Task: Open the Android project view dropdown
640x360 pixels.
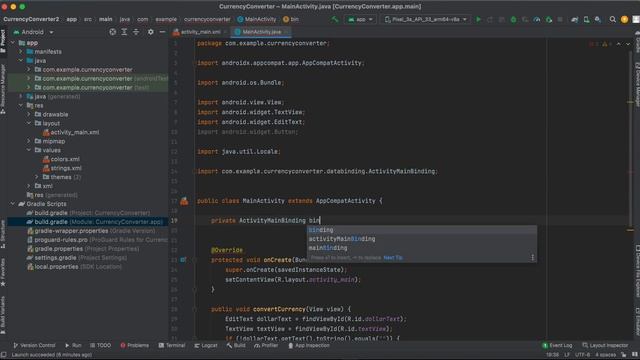Action: [x=33, y=32]
